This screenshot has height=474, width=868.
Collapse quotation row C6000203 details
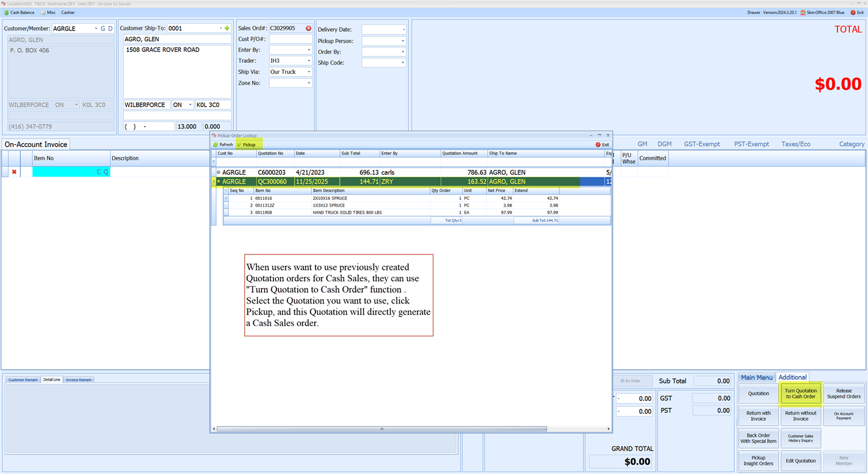218,172
